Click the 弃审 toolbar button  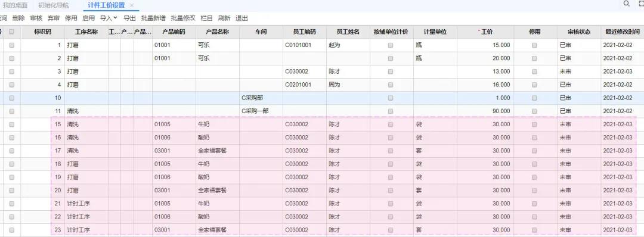tap(54, 18)
